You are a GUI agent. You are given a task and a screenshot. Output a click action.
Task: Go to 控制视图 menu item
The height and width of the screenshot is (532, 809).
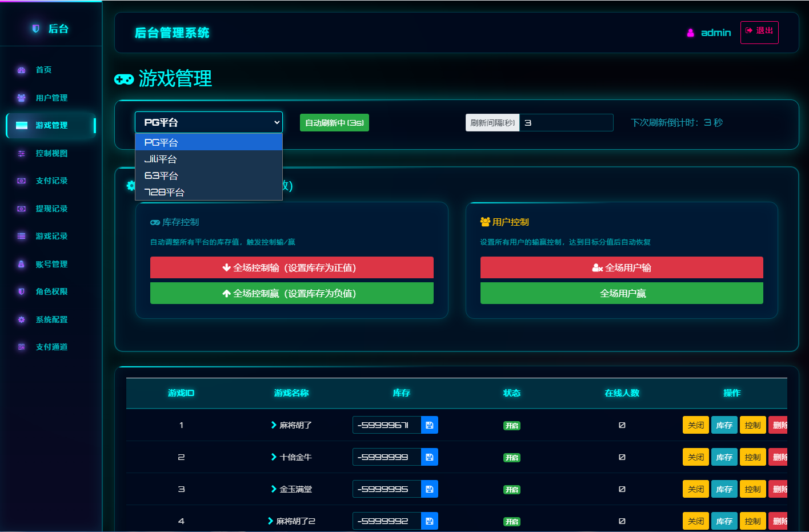pos(51,153)
